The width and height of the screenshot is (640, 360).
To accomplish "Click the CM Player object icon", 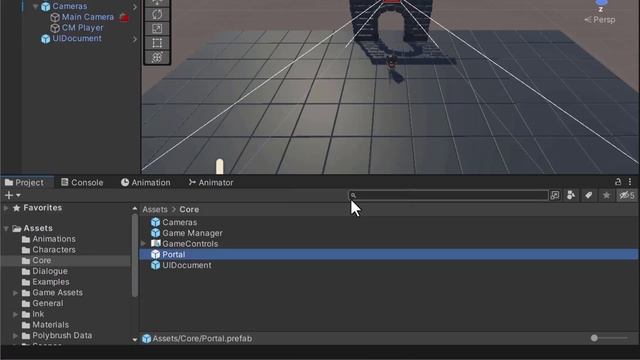I will [x=55, y=28].
